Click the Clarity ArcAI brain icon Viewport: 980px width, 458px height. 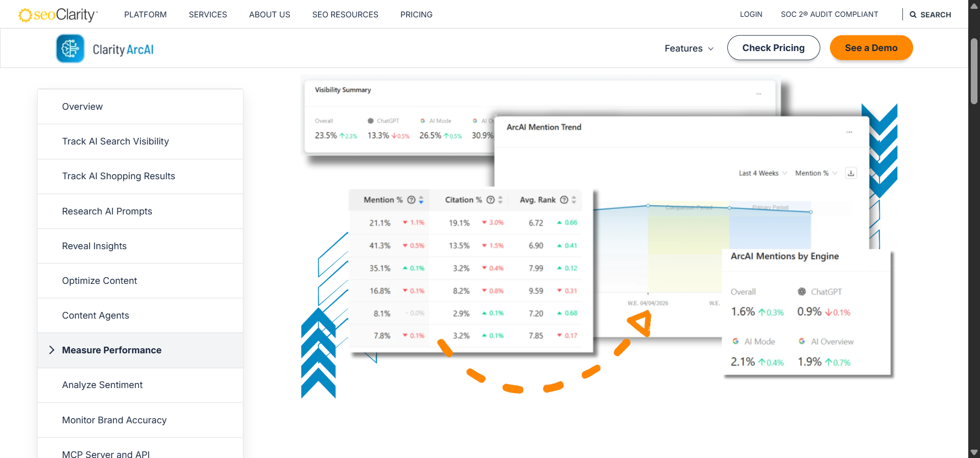[x=70, y=49]
